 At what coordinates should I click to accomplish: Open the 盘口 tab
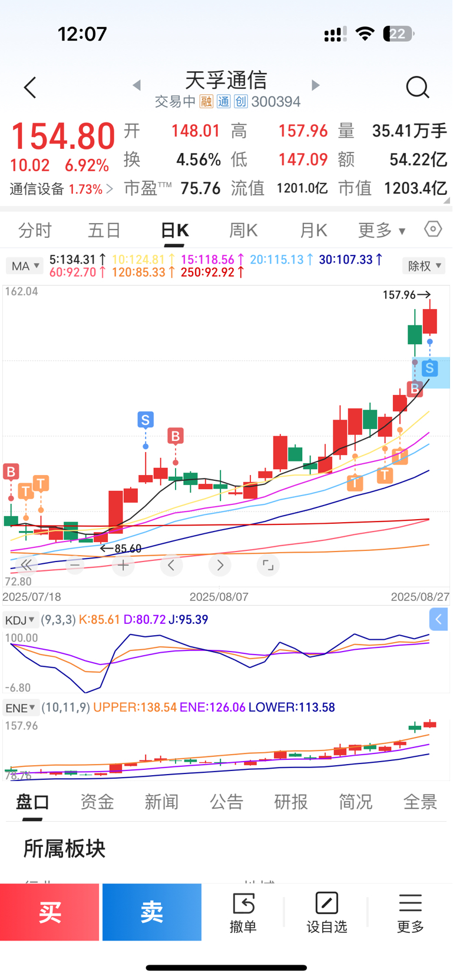click(32, 802)
